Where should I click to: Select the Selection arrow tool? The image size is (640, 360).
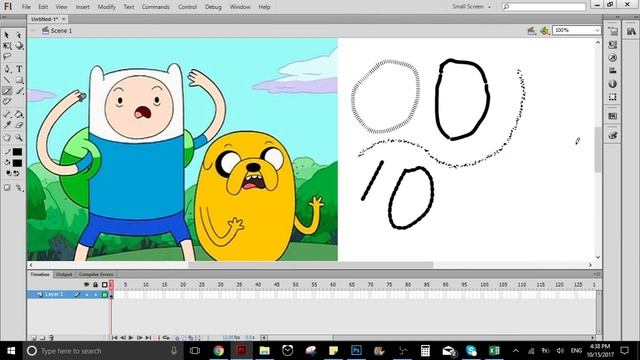point(7,35)
